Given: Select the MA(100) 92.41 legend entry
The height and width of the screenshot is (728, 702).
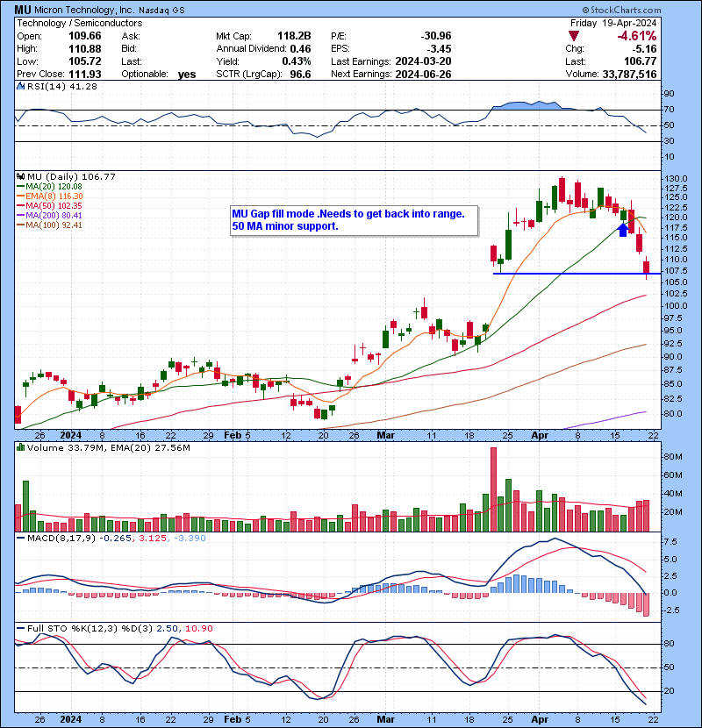Looking at the screenshot, I should click(50, 225).
